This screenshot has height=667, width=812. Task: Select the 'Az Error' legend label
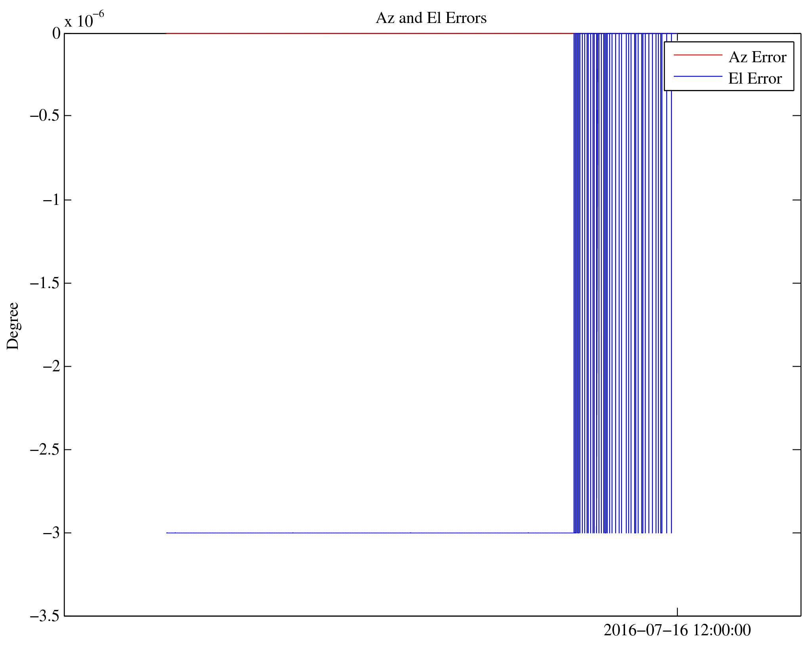[757, 57]
